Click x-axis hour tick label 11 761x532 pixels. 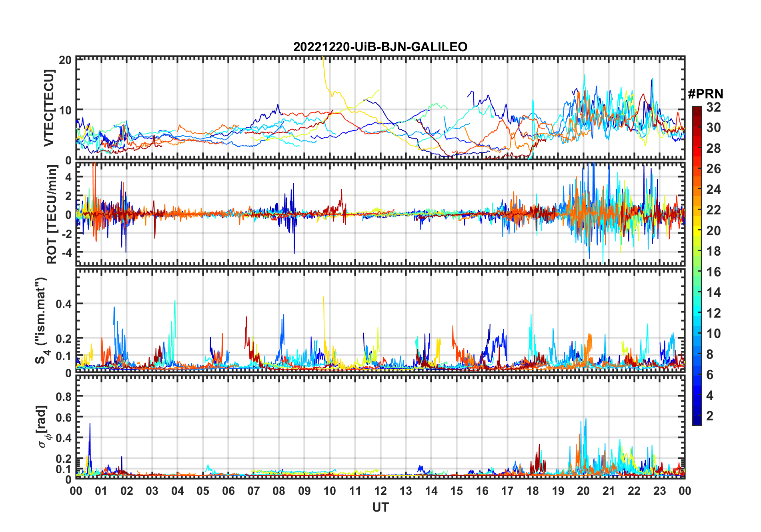coord(355,491)
